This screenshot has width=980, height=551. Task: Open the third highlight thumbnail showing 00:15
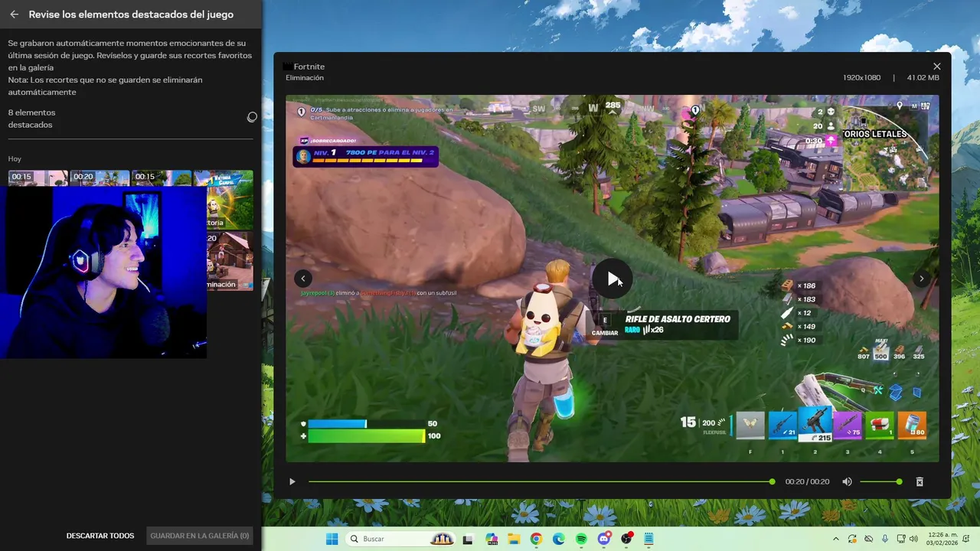162,178
